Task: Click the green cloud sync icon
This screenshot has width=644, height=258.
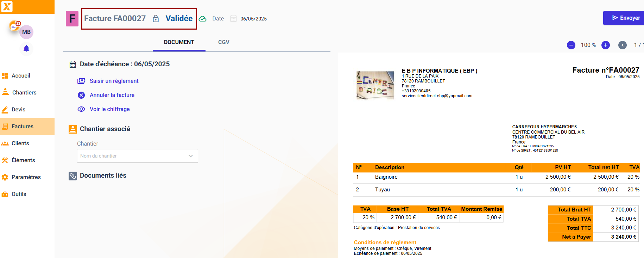Action: 203,19
